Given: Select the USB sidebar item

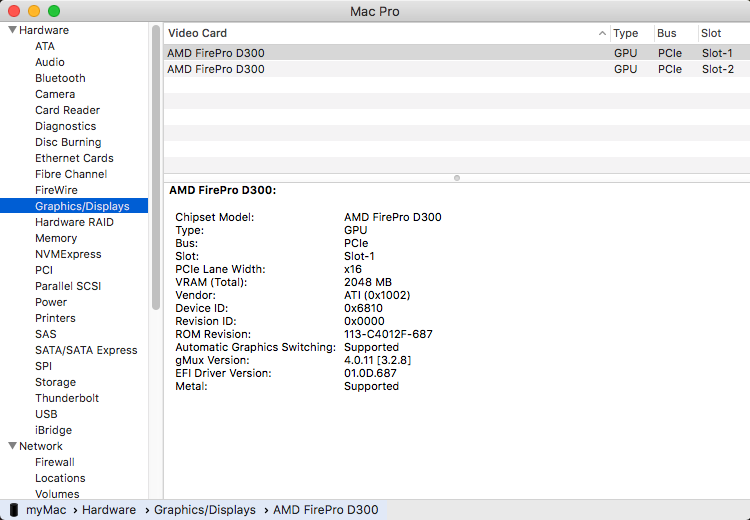Looking at the screenshot, I should pyautogui.click(x=46, y=414).
